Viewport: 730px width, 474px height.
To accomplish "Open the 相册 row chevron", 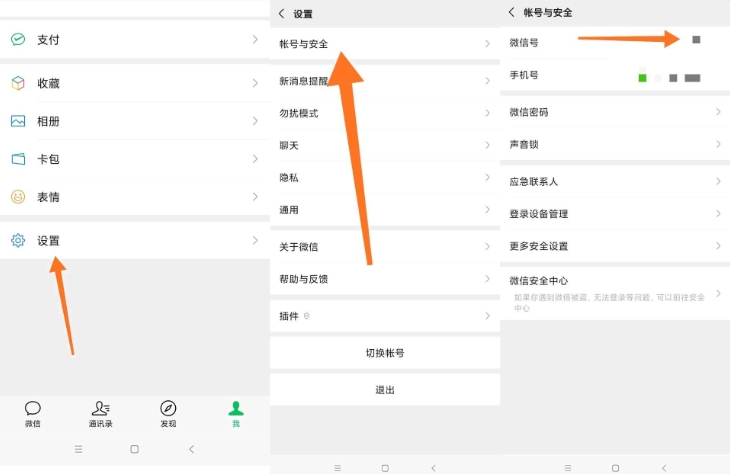I will click(255, 121).
